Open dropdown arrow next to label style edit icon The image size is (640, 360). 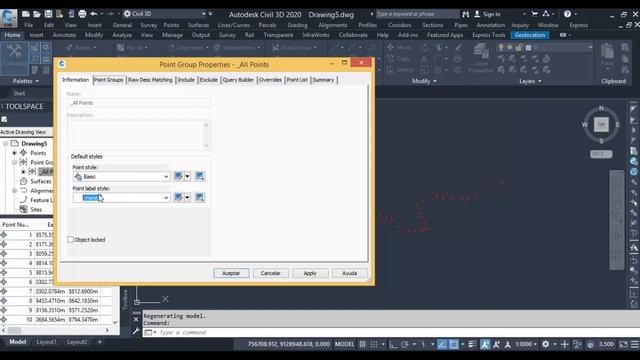pyautogui.click(x=187, y=198)
